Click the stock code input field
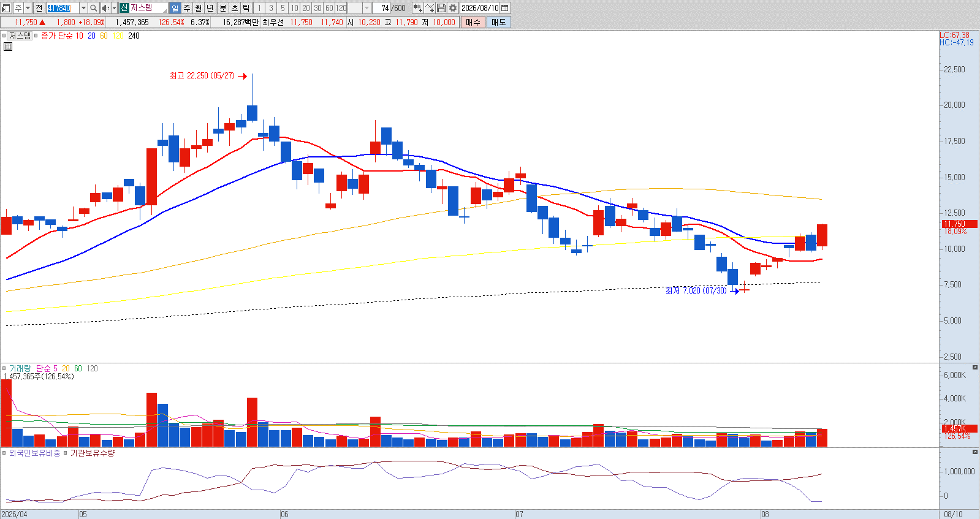980x519 pixels. (63, 8)
